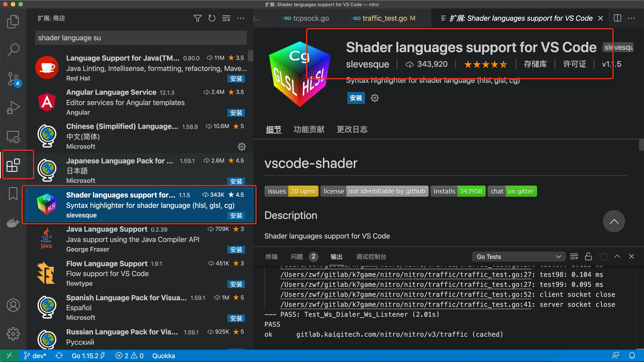Install the Shader languages support extension

click(356, 98)
